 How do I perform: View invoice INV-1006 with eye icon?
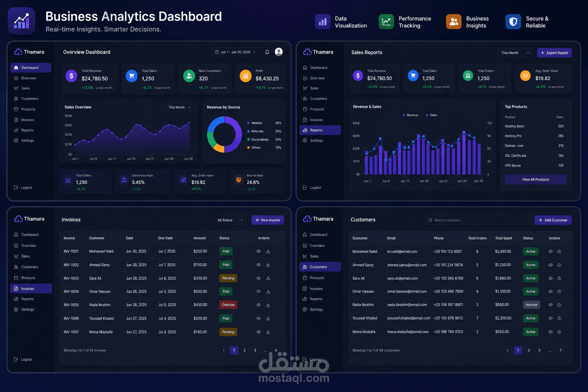(258, 318)
